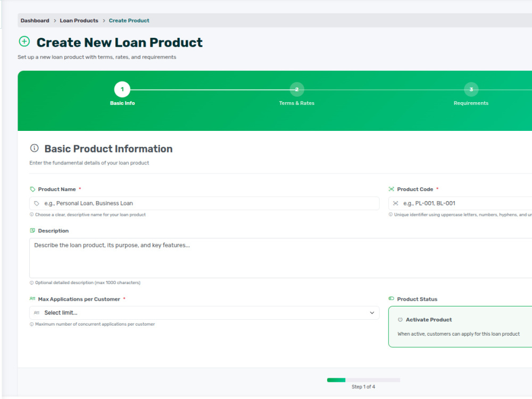Click the toggle icon beside Product Status label
Viewport: 532px width, 399px height.
(x=391, y=298)
